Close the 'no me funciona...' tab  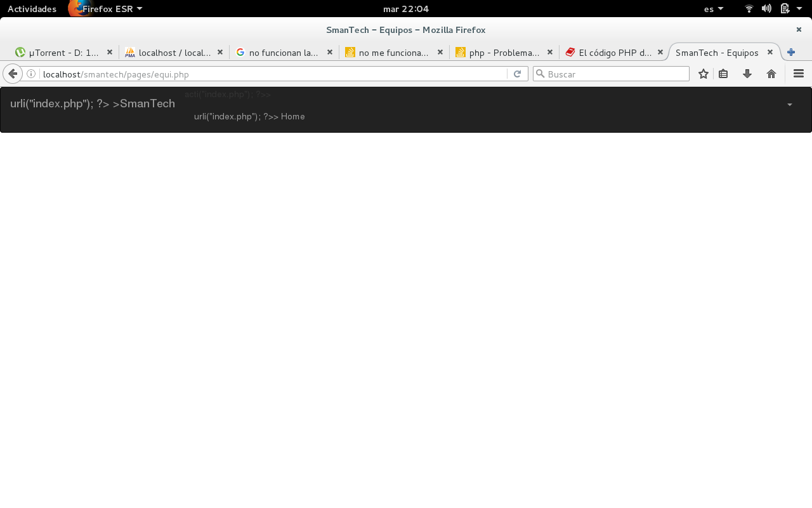440,52
